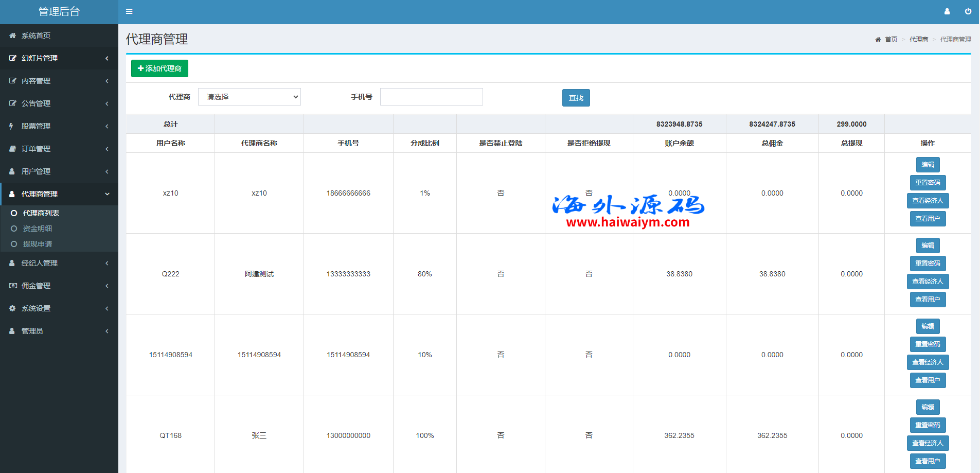The height and width of the screenshot is (473, 980).
Task: Select the 代理商列表 submenu item
Action: click(41, 213)
